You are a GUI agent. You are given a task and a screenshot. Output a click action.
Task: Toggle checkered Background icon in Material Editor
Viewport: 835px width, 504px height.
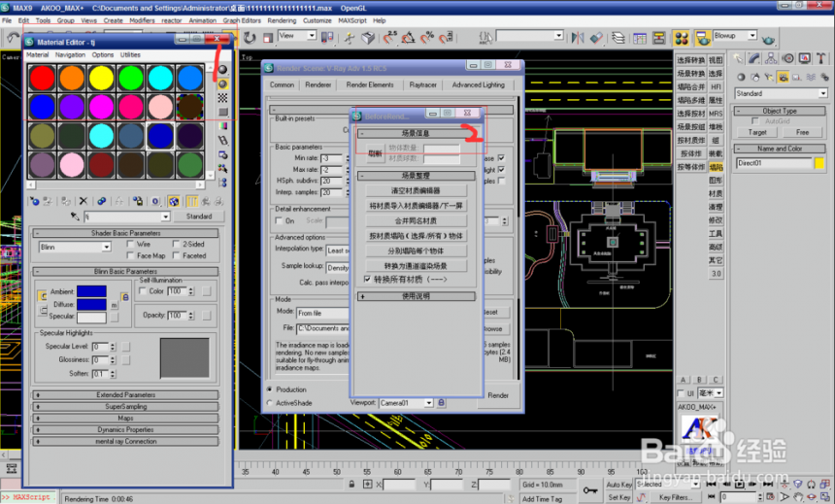(x=222, y=97)
